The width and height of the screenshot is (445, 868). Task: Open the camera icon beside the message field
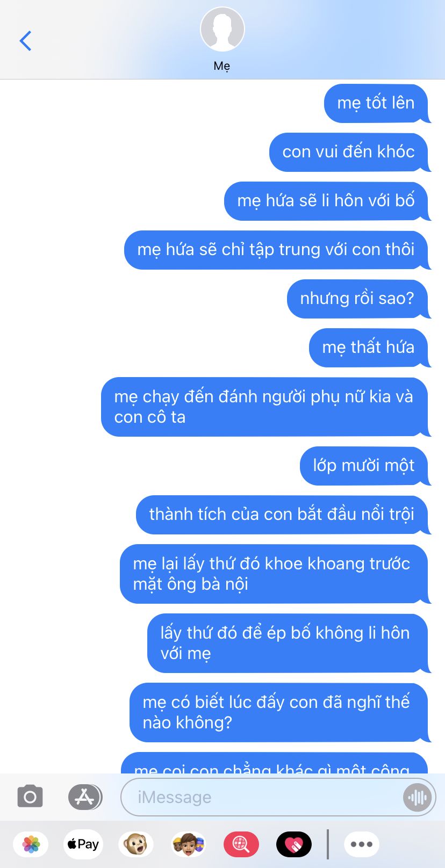click(x=30, y=797)
